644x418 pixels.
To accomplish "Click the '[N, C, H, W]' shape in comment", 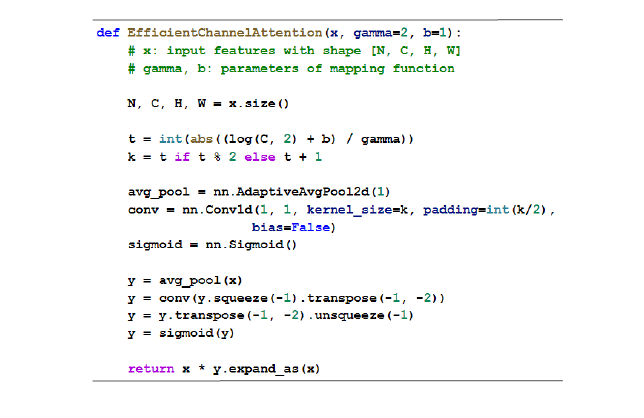I will coord(416,51).
